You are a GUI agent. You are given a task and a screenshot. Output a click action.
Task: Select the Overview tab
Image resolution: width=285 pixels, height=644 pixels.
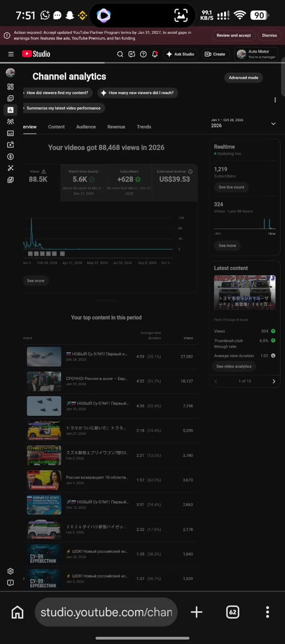click(30, 127)
